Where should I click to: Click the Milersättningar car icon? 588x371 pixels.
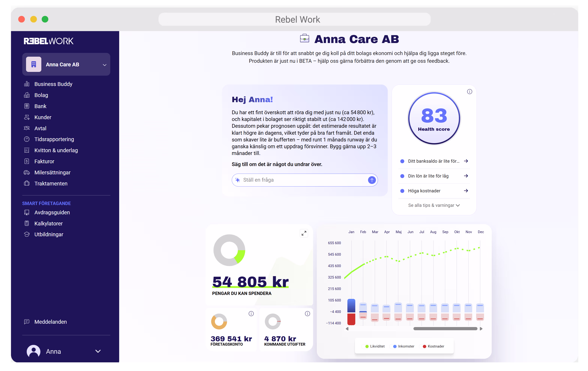(x=27, y=173)
